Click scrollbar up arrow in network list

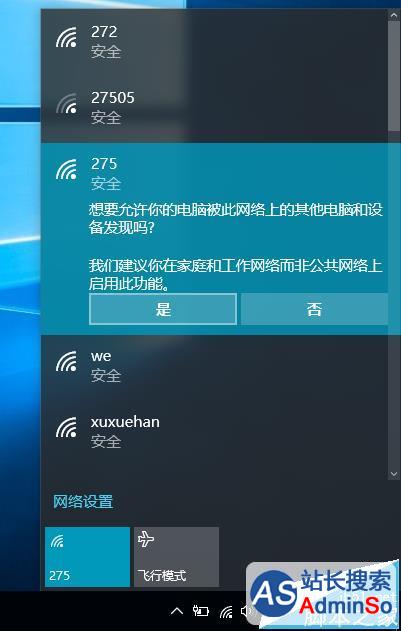tap(394, 15)
